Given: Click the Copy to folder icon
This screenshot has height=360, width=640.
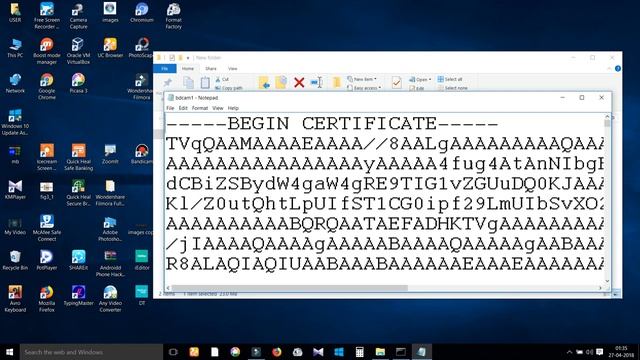Looking at the screenshot, I should pyautogui.click(x=281, y=83).
